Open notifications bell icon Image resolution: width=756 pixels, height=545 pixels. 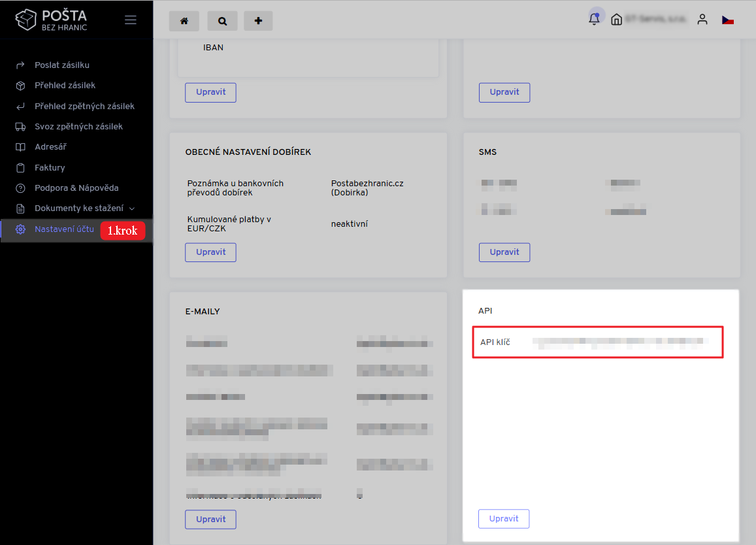pos(594,19)
